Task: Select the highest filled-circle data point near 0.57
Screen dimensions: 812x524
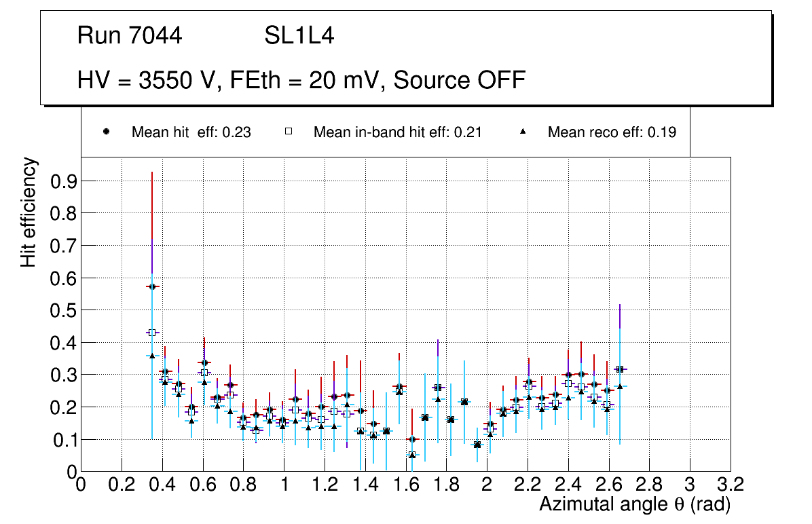Action: click(152, 286)
